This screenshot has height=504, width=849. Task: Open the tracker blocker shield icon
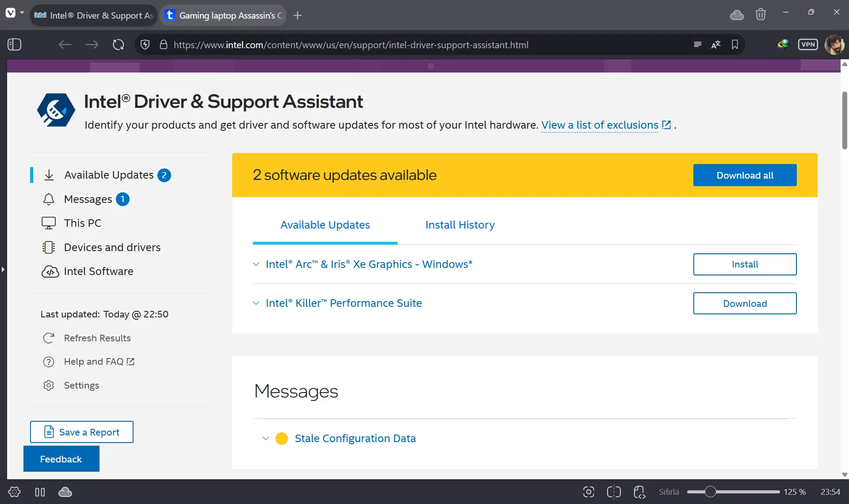point(145,45)
